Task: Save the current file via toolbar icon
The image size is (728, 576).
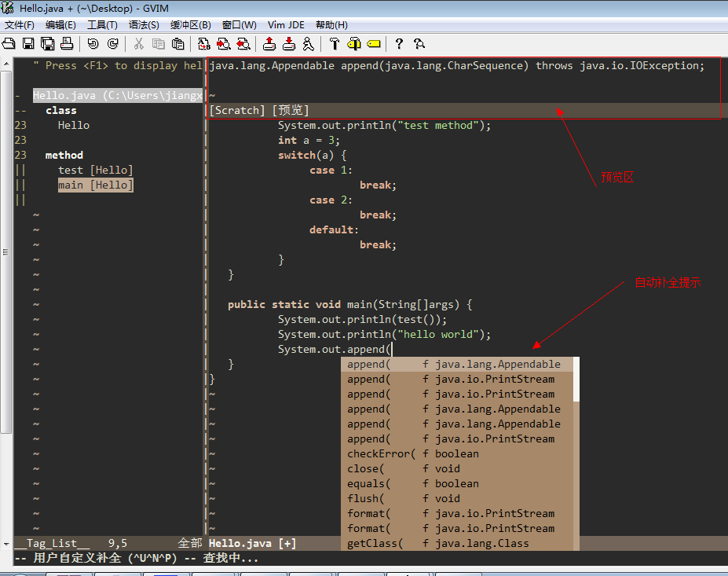Action: pos(27,45)
